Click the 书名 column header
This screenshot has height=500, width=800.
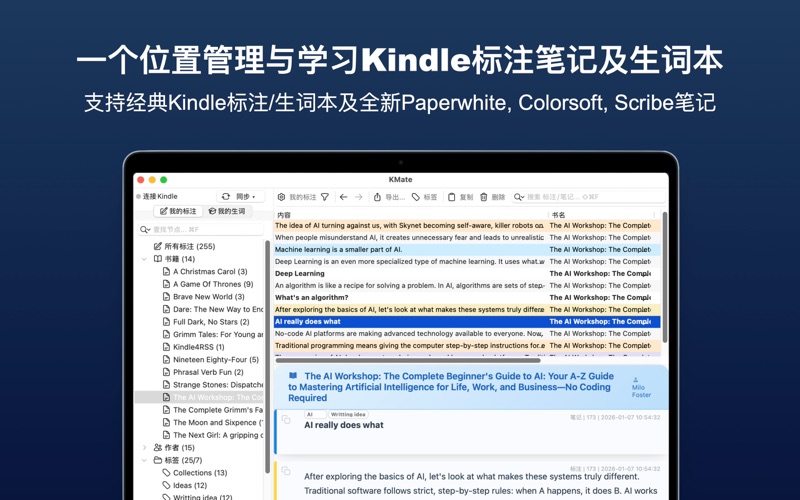[x=602, y=215]
